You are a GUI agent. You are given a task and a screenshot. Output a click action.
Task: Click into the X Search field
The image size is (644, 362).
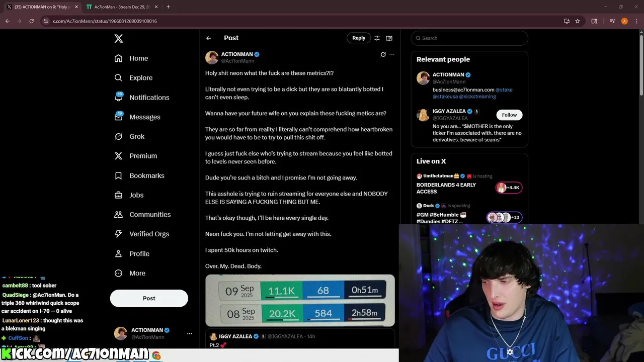click(x=469, y=38)
